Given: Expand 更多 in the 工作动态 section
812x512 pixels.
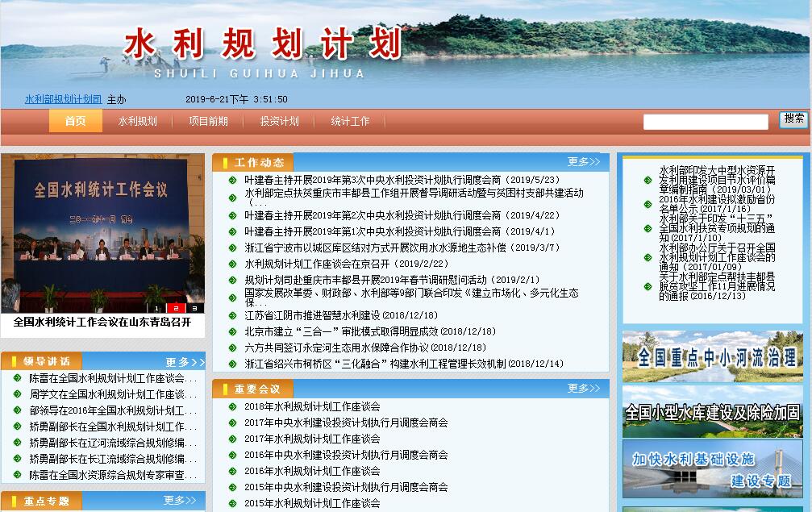Looking at the screenshot, I should pos(584,162).
